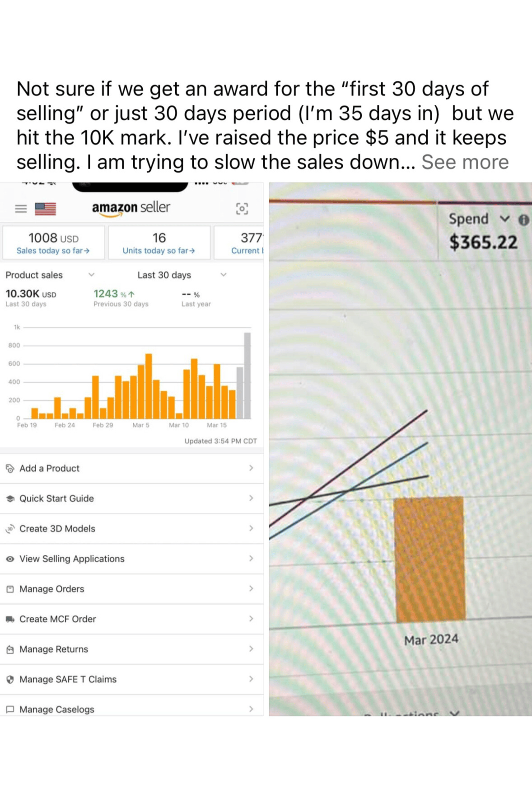532x799 pixels.
Task: Select Manage SAFE T Claims
Action: (x=68, y=679)
